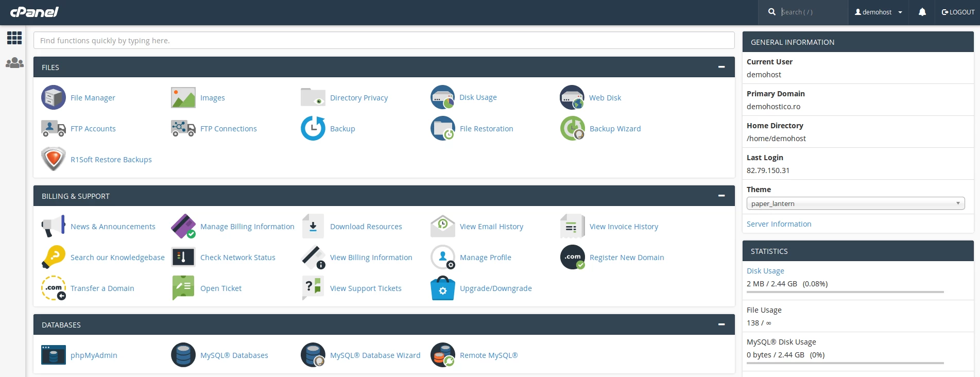
Task: Click the Home grid icon in sidebar
Action: tap(14, 38)
